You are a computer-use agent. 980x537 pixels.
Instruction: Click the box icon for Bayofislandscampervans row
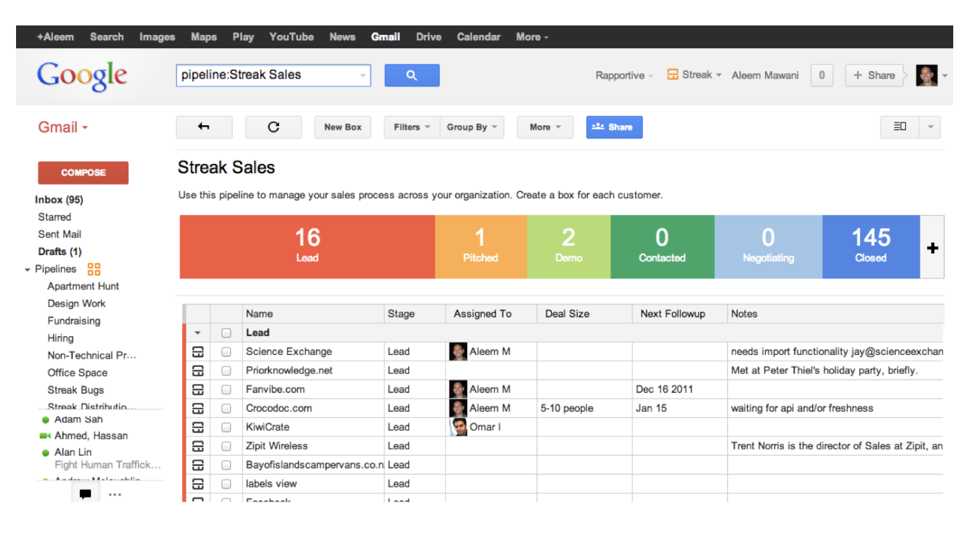click(x=198, y=465)
